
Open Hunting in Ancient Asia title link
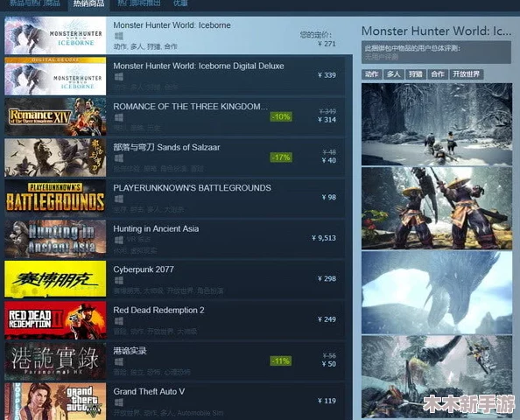pos(156,228)
